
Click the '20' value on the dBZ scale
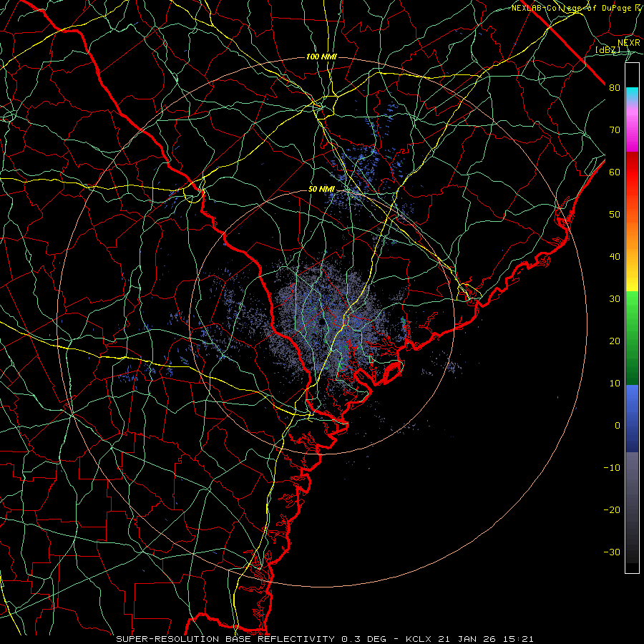(615, 341)
